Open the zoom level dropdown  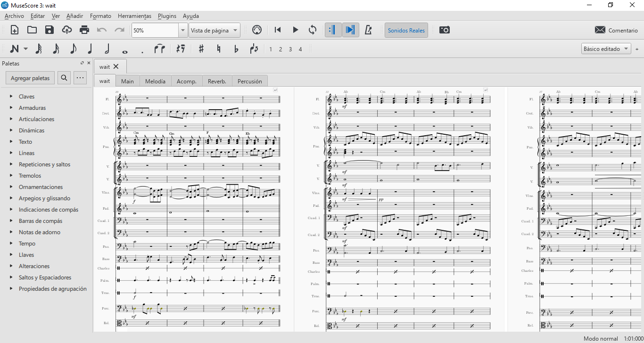tap(183, 30)
